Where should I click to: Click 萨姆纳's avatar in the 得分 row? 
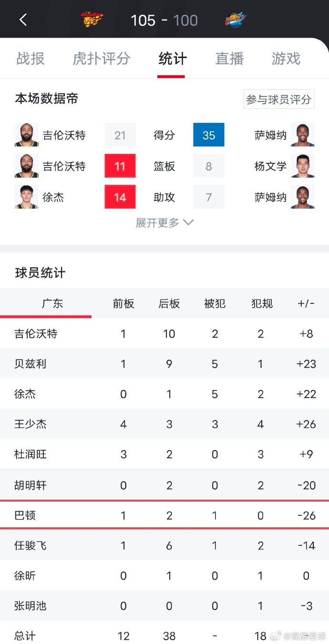coord(303,135)
